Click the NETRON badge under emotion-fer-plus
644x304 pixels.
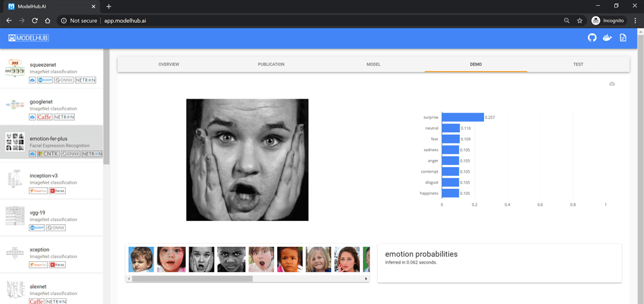tap(92, 154)
